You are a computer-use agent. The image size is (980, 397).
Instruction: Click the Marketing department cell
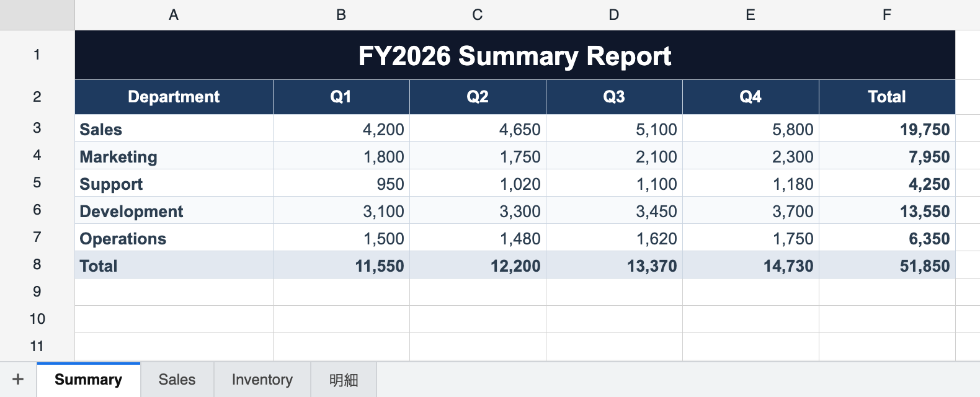click(174, 156)
